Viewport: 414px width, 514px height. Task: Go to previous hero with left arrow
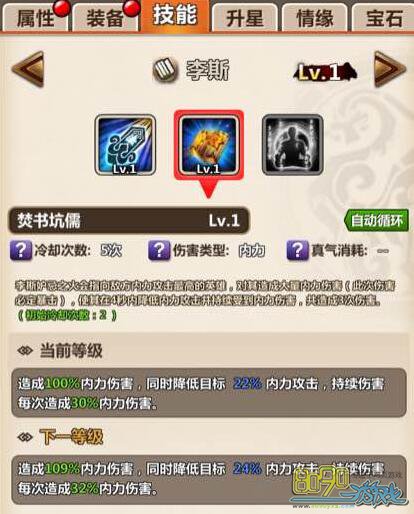click(x=28, y=69)
